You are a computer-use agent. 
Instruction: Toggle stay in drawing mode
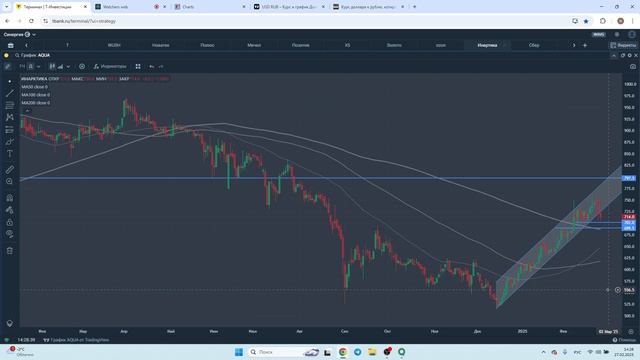pos(10,210)
